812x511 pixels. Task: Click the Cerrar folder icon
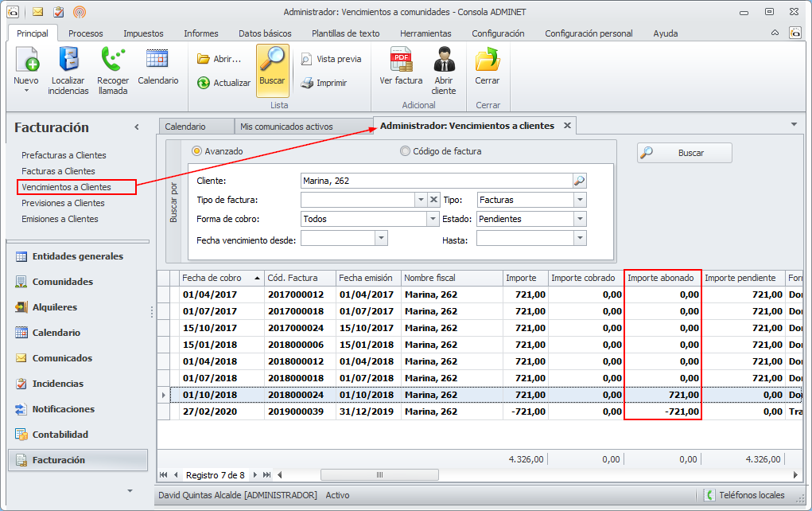point(487,60)
